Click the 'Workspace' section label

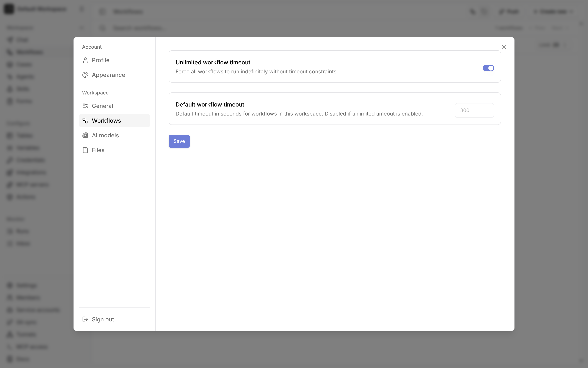tap(95, 93)
